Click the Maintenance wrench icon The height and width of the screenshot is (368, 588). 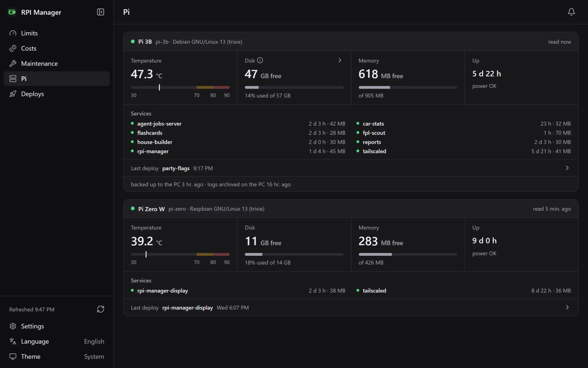coord(13,63)
